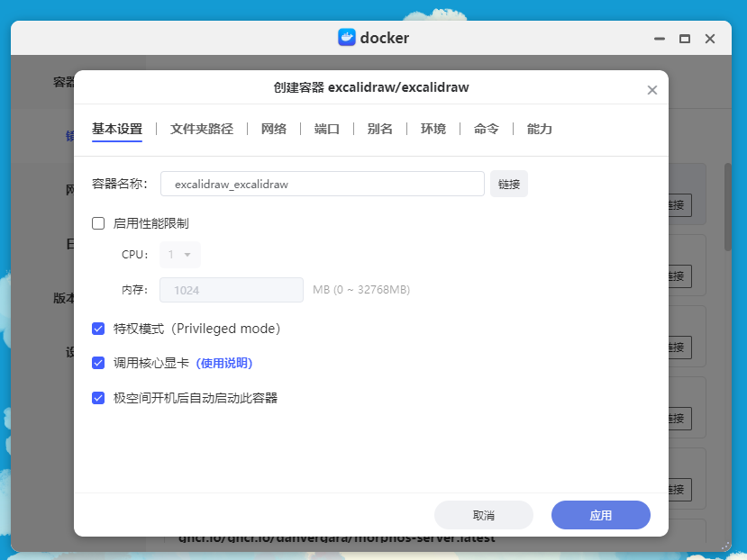
Task: Disable 极空间开机后自动启动此容器 checkbox
Action: 98,398
